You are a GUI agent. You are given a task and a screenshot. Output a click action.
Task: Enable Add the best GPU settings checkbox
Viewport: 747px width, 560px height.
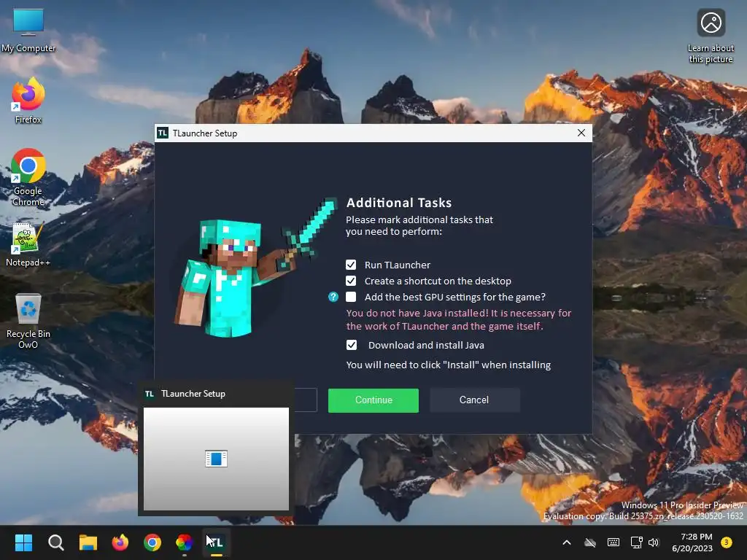351,297
